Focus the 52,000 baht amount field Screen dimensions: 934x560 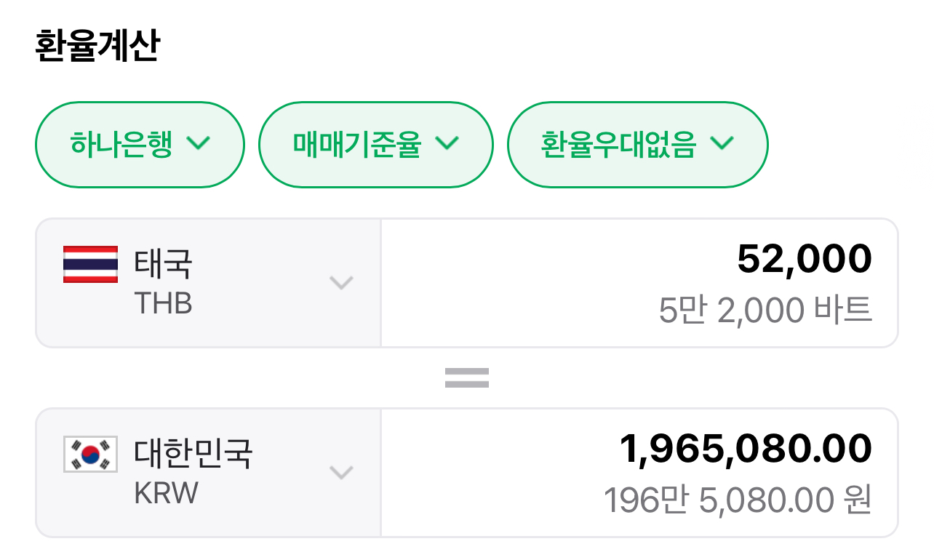point(804,259)
